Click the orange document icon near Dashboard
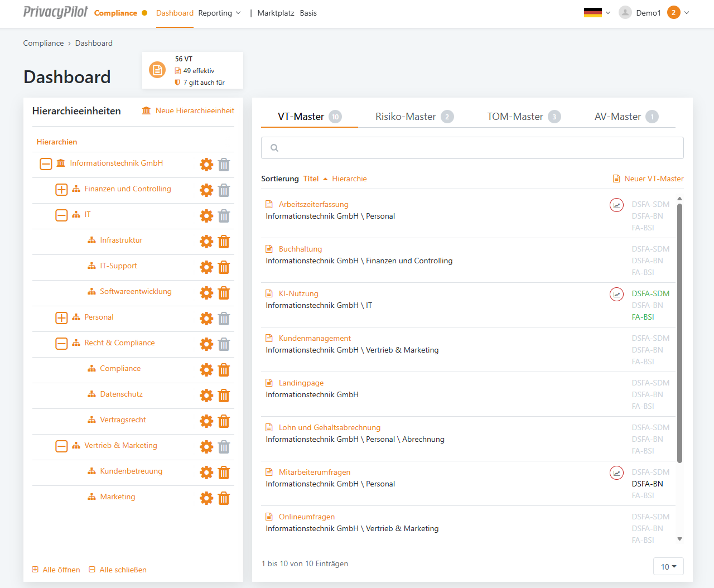The width and height of the screenshot is (714, 588). tap(157, 70)
